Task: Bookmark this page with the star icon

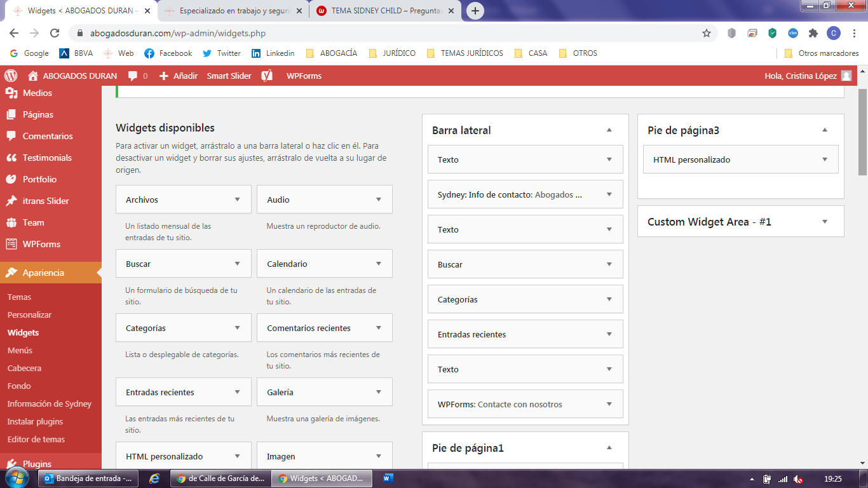Action: (x=706, y=33)
